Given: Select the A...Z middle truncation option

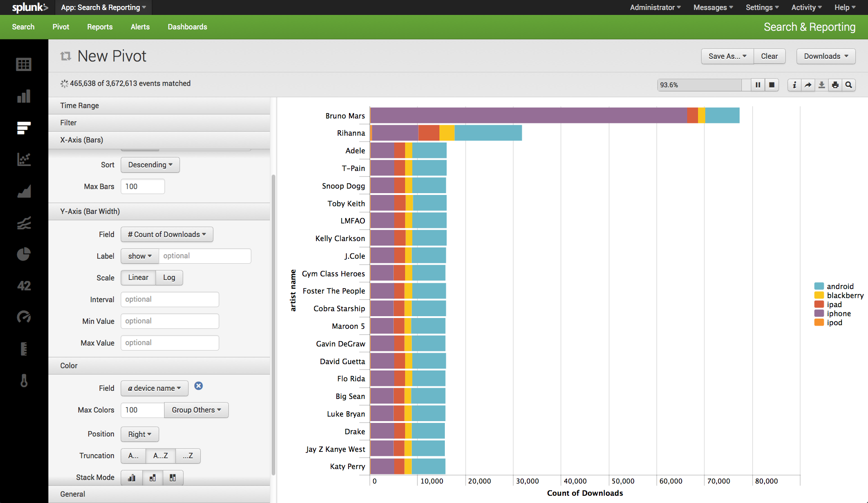Looking at the screenshot, I should point(160,456).
